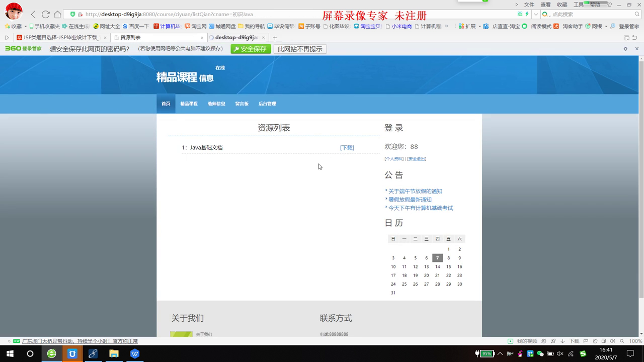Toggle 阅读模式 reading mode
The image size is (644, 362).
tap(537, 26)
